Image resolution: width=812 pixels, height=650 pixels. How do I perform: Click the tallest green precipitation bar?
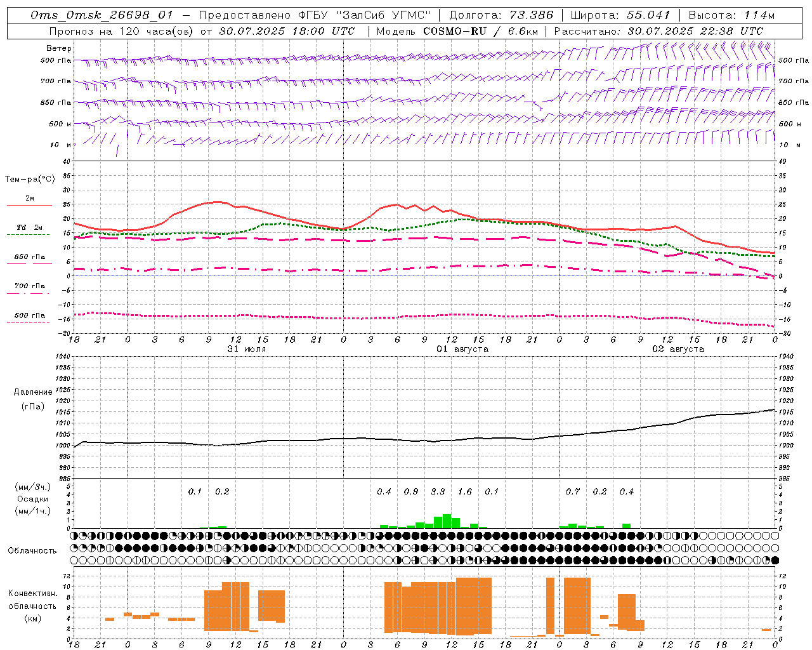[x=447, y=521]
